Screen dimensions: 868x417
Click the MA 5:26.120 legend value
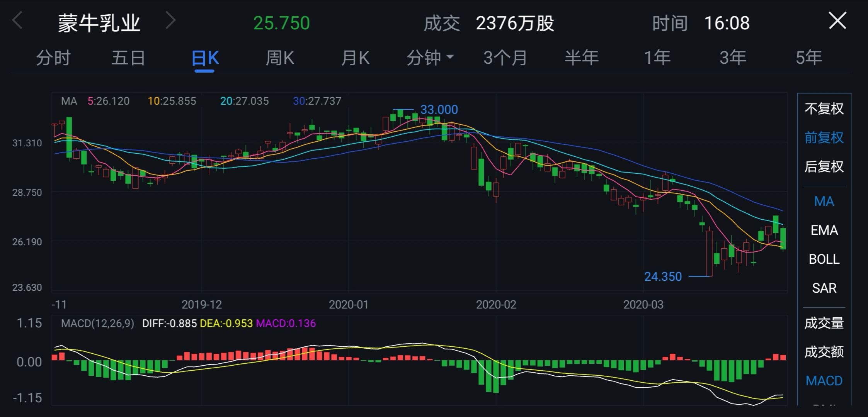(109, 101)
